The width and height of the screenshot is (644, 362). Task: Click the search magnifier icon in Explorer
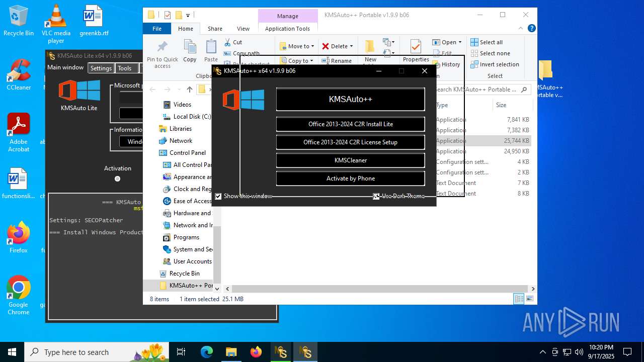[x=524, y=89]
